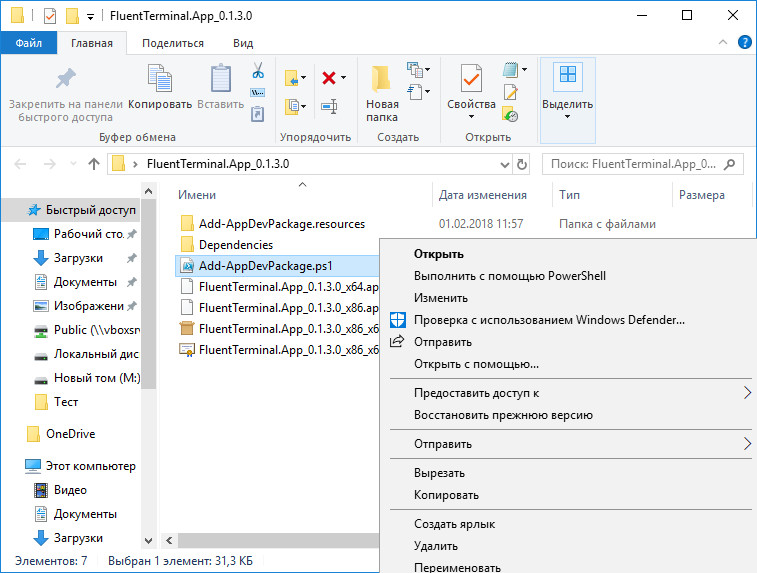757x573 pixels.
Task: Click the rename icon in Упорядочить
Action: coord(329,107)
